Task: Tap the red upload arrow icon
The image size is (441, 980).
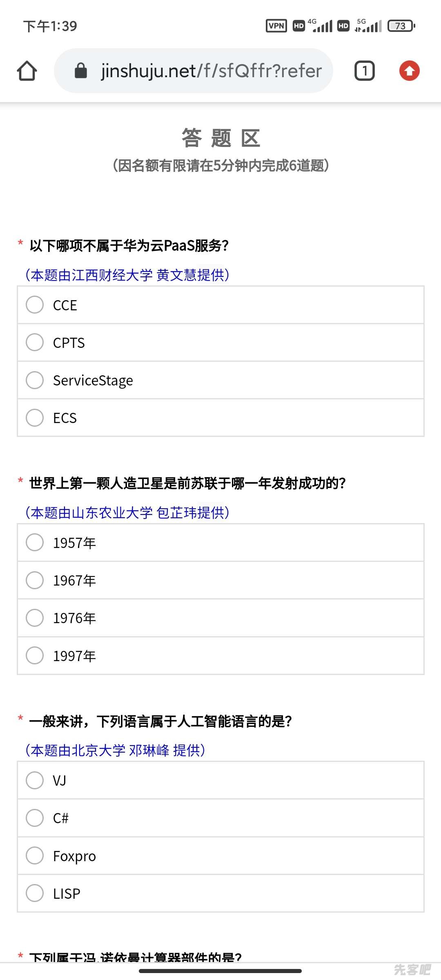Action: pyautogui.click(x=409, y=71)
